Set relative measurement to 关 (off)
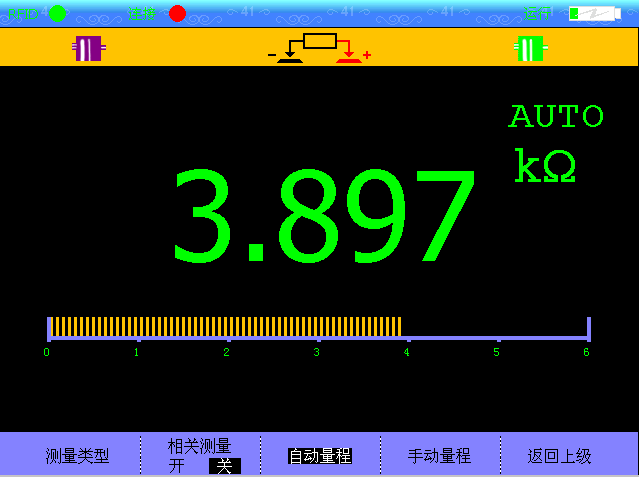 pos(225,465)
